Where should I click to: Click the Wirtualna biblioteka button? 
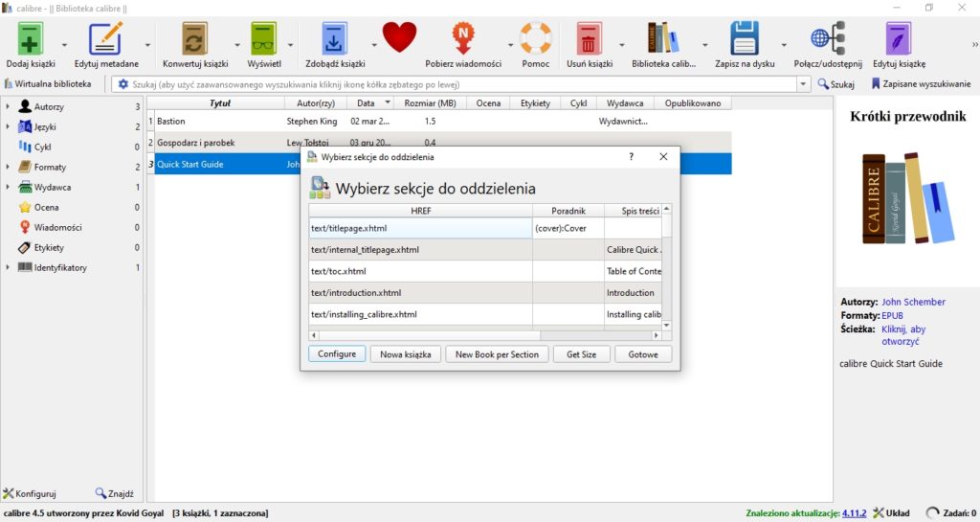pos(48,83)
